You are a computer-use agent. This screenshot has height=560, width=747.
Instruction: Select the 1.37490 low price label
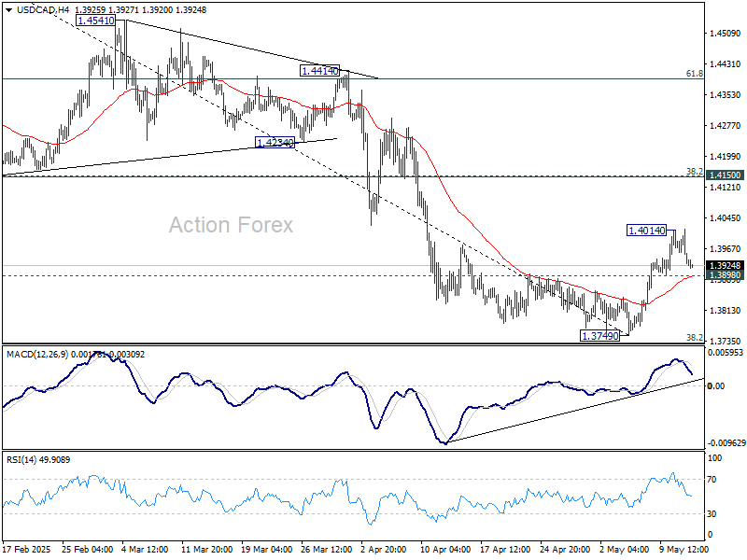click(599, 336)
